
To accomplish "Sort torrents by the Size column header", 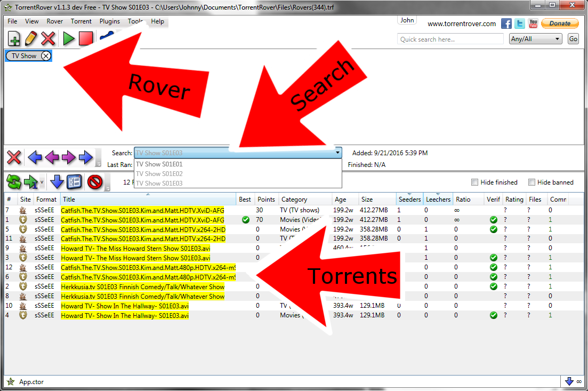I will [377, 200].
